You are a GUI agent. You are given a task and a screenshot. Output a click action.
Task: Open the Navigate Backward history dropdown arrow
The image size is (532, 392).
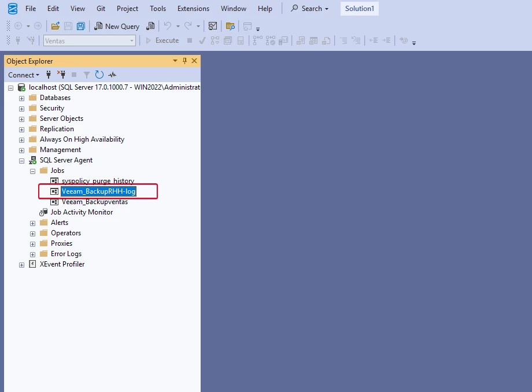point(28,26)
